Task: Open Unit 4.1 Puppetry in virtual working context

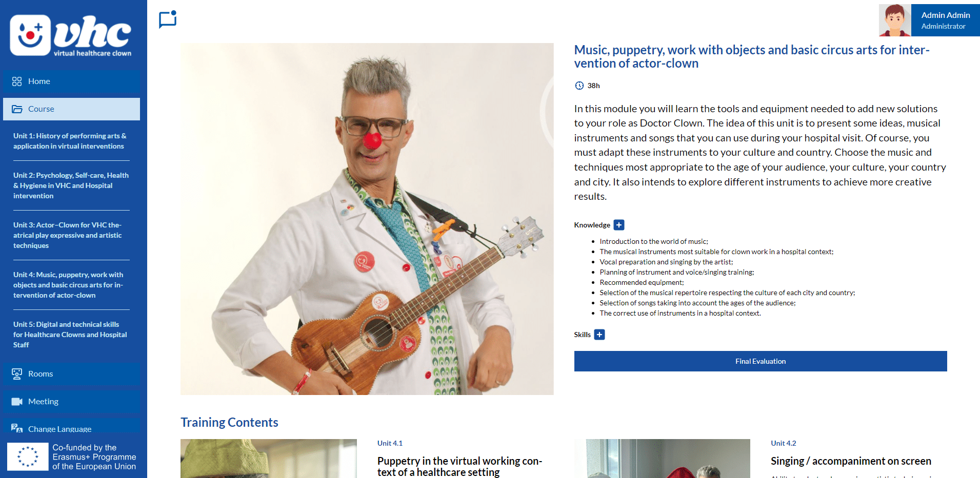Action: coord(459,466)
